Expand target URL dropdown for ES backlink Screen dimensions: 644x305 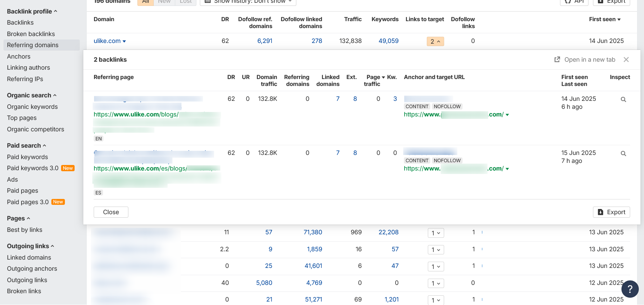click(507, 169)
